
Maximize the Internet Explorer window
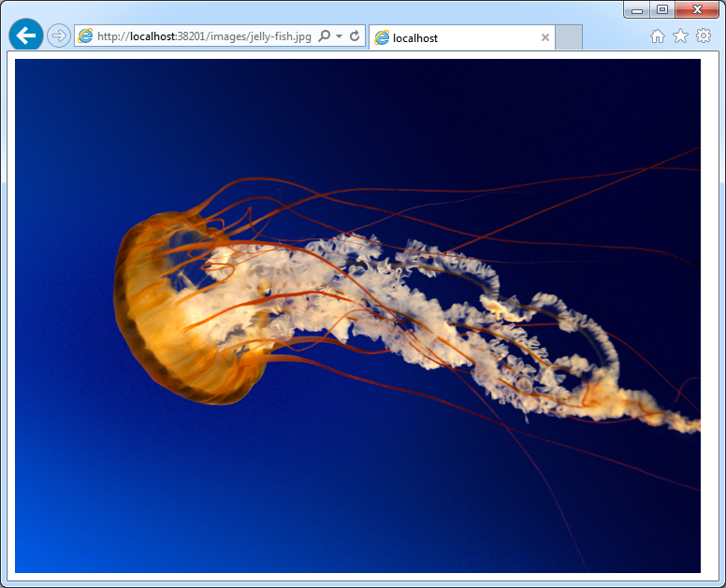(x=662, y=9)
